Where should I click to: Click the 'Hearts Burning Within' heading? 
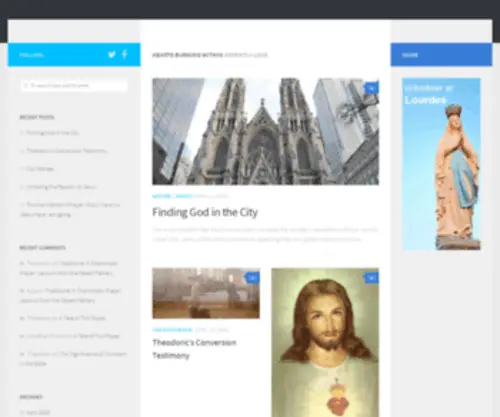pyautogui.click(x=187, y=55)
